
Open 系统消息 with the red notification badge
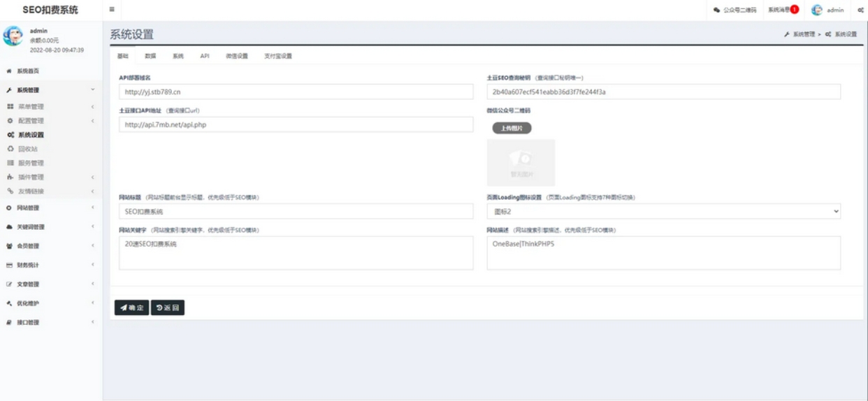click(x=783, y=10)
